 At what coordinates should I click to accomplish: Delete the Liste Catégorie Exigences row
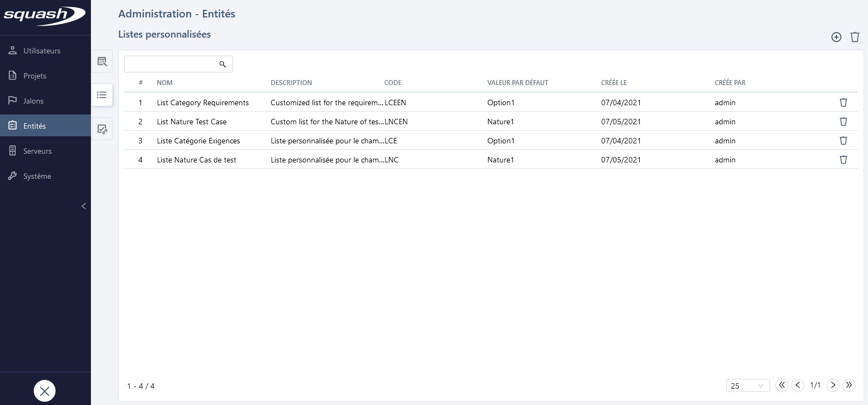[x=843, y=141]
